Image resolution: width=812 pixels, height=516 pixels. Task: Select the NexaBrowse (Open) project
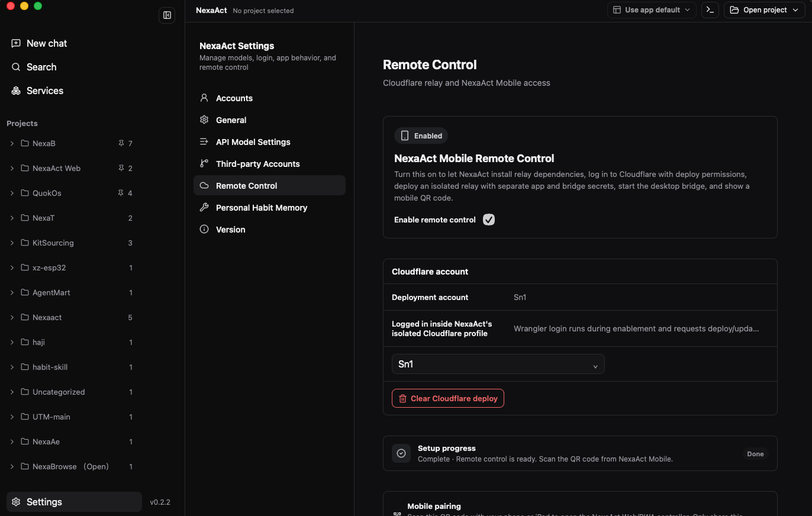point(71,466)
